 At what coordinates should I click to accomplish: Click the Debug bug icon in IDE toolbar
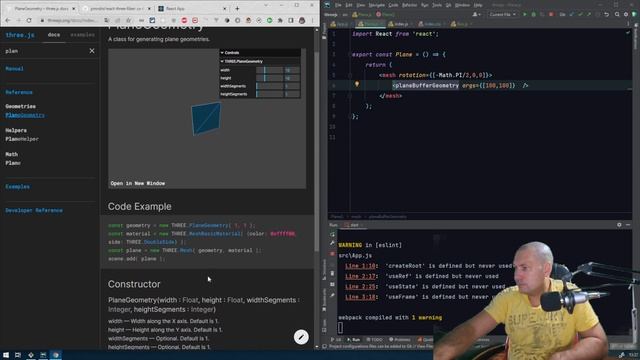coord(533,14)
